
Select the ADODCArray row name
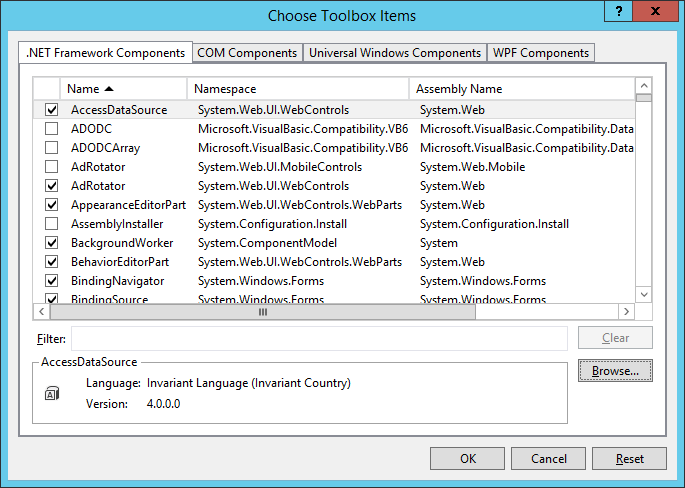(x=105, y=148)
